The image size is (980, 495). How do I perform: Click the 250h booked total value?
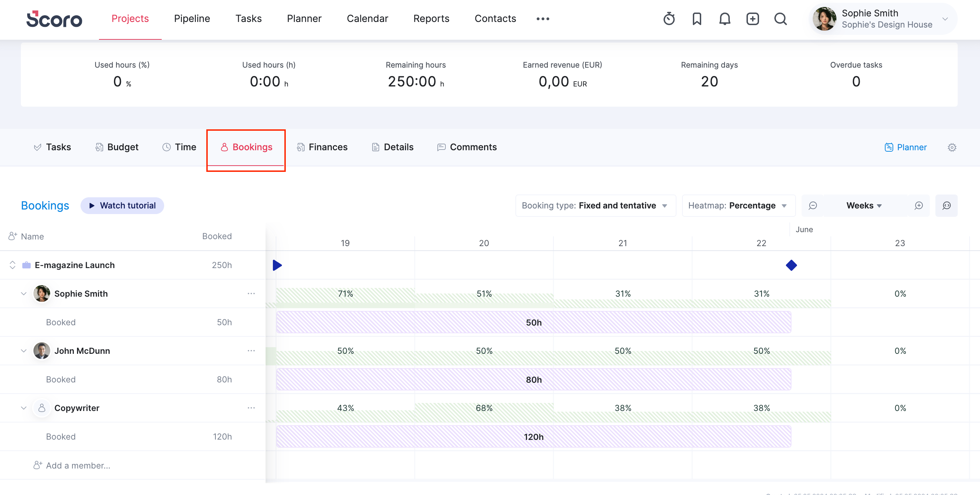pyautogui.click(x=222, y=265)
